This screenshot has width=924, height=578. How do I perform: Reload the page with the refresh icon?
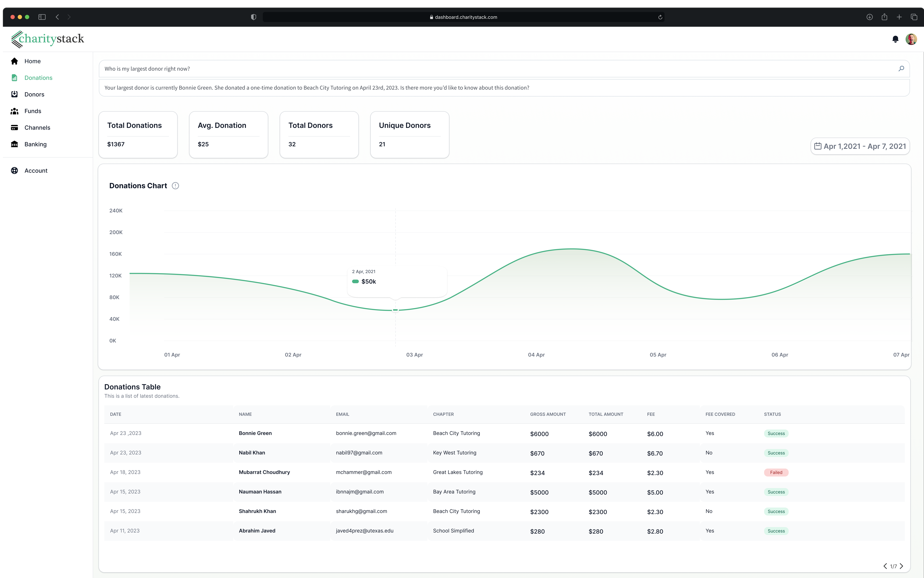pyautogui.click(x=660, y=17)
